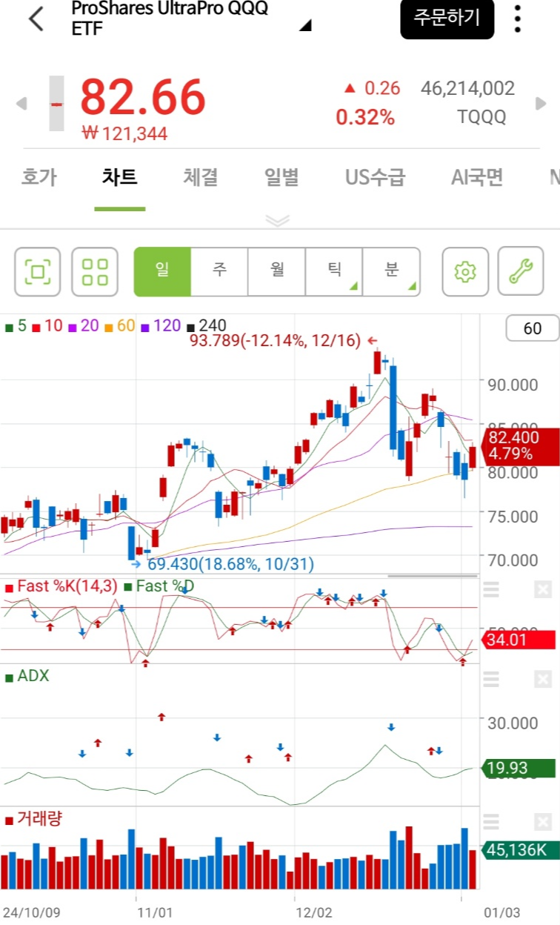Go back with the left arrow
560x925 pixels.
tap(36, 19)
